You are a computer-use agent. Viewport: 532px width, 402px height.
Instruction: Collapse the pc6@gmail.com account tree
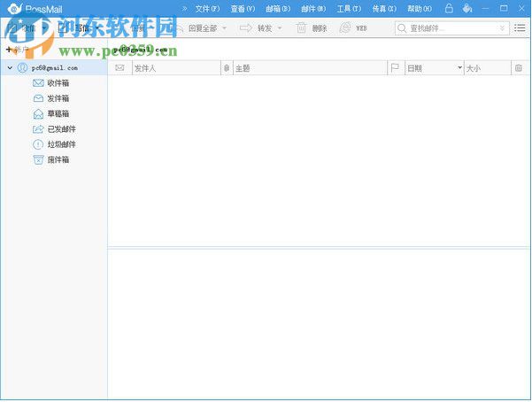[10, 68]
